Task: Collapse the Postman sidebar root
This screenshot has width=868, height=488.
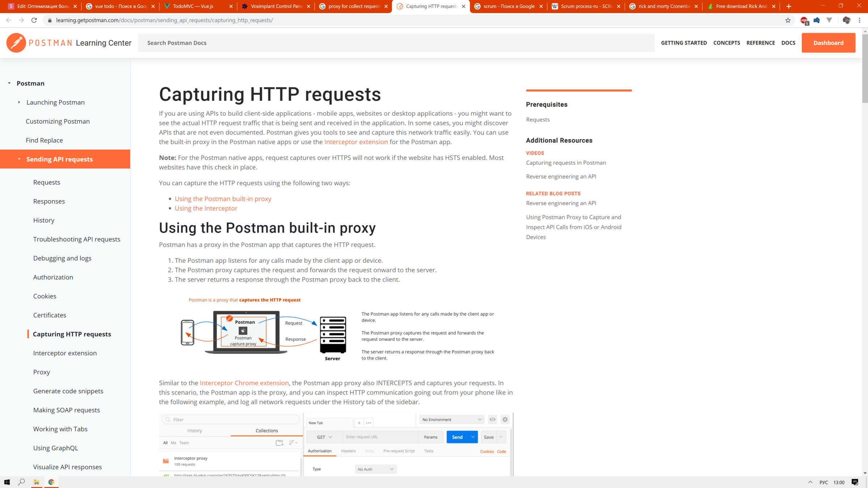Action: [9, 83]
